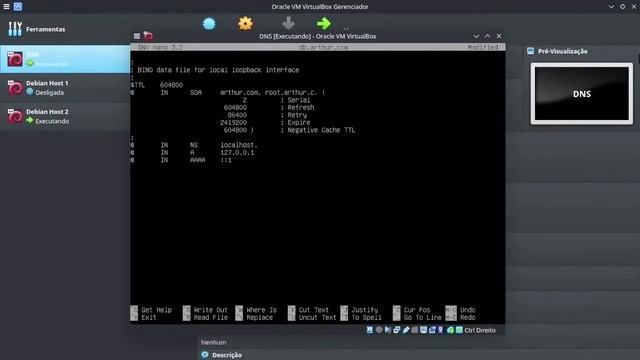Click Debian Host 1 machine icon
640x360 pixels.
click(x=15, y=88)
